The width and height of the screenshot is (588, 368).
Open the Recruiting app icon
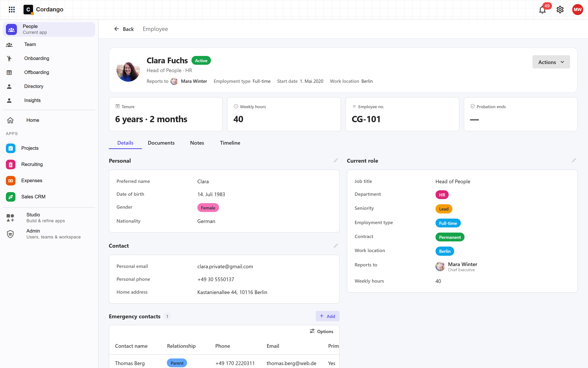tap(11, 164)
